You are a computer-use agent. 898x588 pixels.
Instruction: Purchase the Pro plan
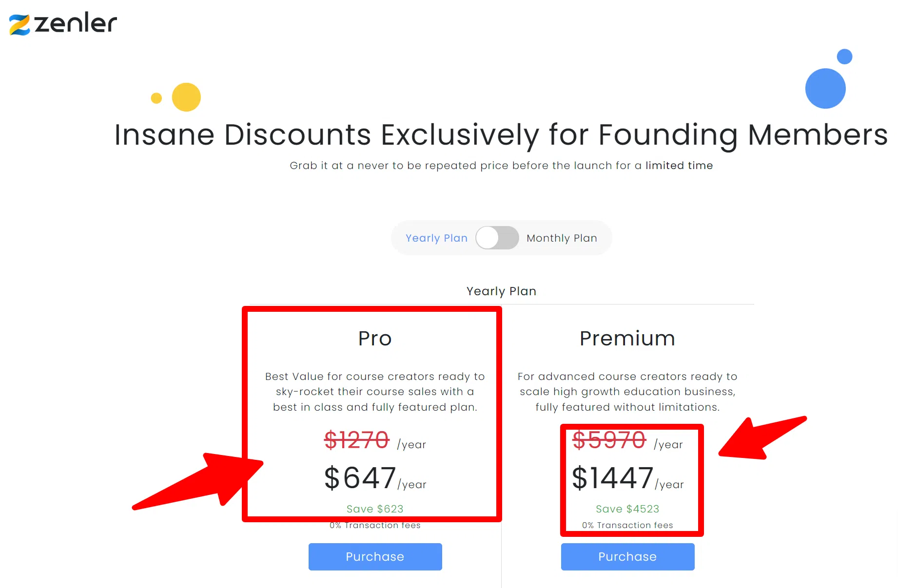coord(375,556)
